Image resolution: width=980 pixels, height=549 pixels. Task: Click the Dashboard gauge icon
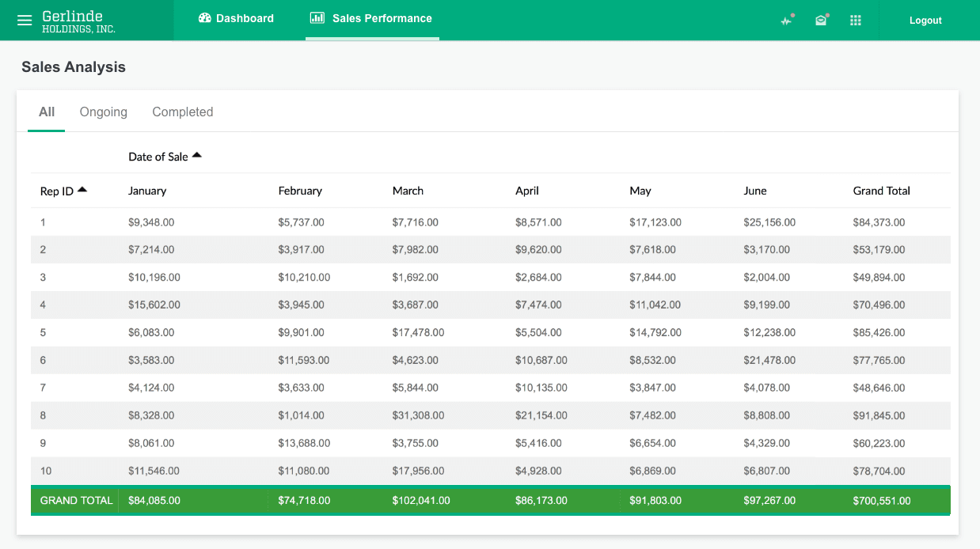click(x=205, y=18)
